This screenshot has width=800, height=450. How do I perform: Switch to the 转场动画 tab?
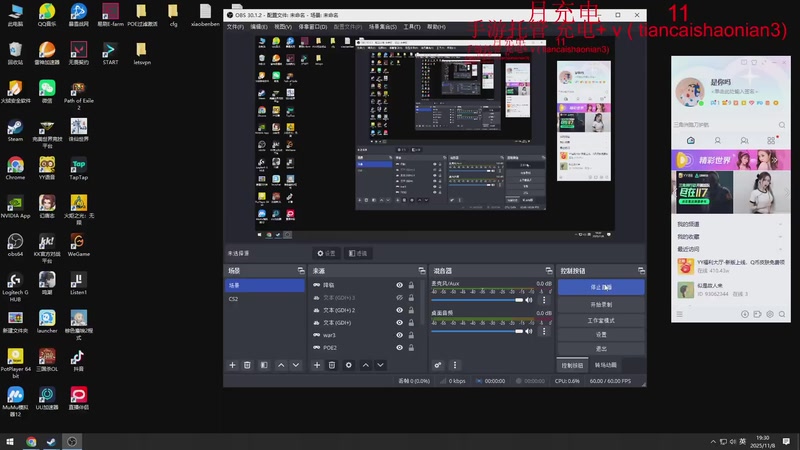pyautogui.click(x=608, y=366)
